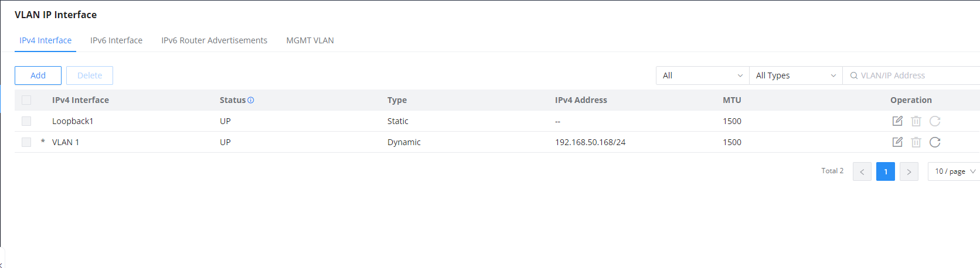
Task: Click the Add button
Action: pyautogui.click(x=38, y=75)
